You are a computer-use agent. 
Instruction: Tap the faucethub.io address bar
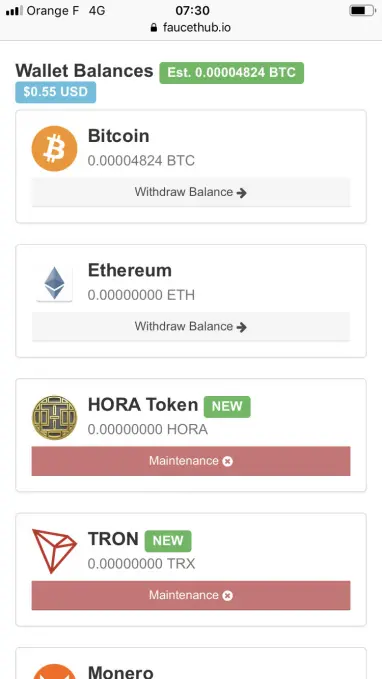(191, 28)
